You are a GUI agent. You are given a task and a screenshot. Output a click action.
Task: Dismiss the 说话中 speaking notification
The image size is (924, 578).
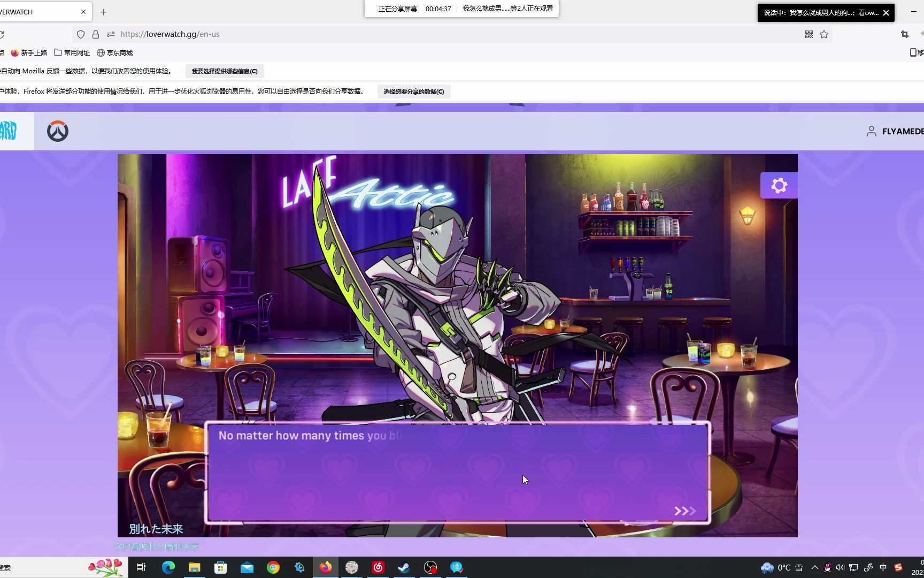pos(886,12)
